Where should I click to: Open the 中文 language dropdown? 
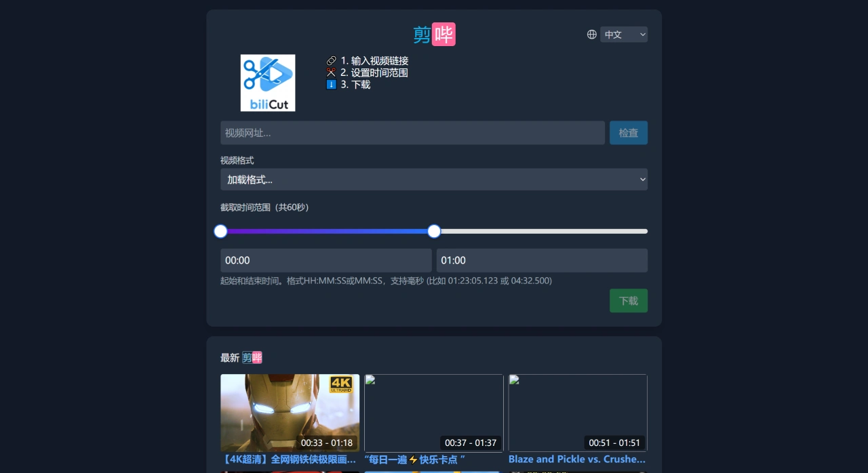623,34
